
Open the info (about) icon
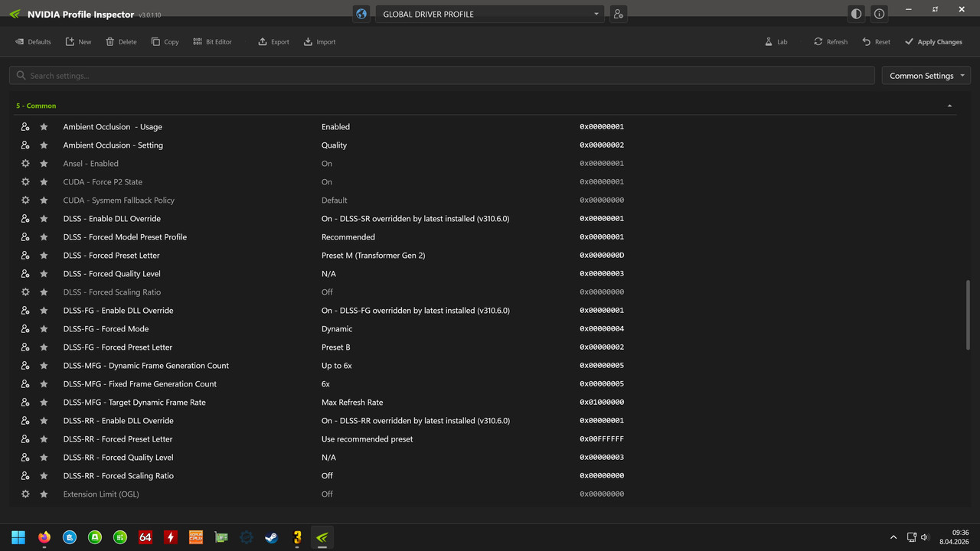point(879,14)
